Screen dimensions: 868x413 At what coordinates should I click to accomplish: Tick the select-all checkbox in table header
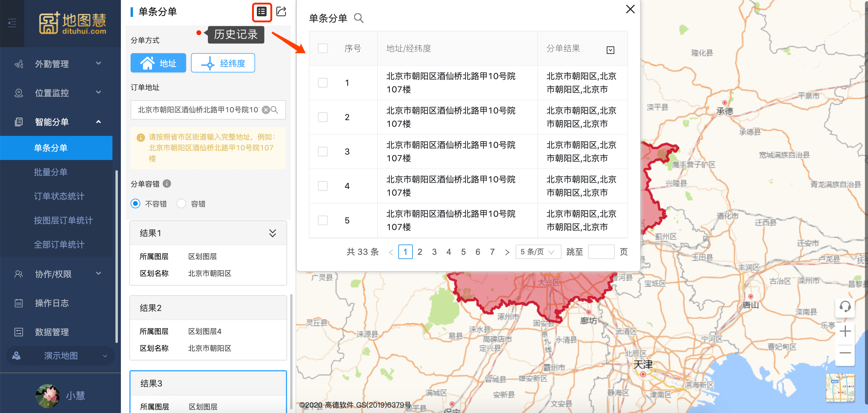pyautogui.click(x=322, y=48)
